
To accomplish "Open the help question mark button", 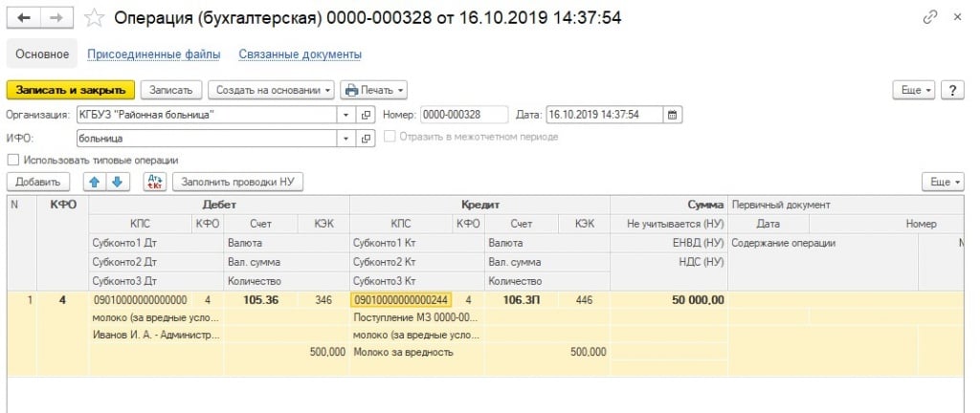I will click(x=952, y=90).
